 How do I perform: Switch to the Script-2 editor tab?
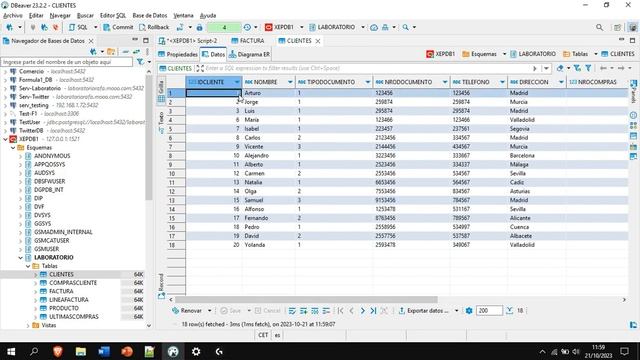pyautogui.click(x=189, y=41)
